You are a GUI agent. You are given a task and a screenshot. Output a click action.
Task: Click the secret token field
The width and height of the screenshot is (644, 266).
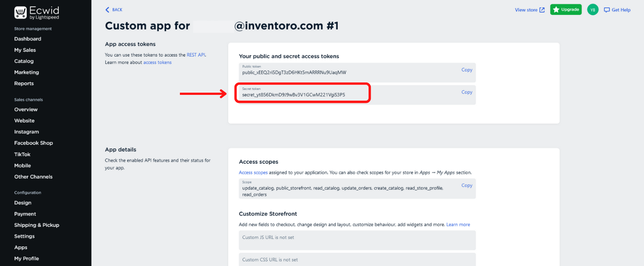(357, 95)
